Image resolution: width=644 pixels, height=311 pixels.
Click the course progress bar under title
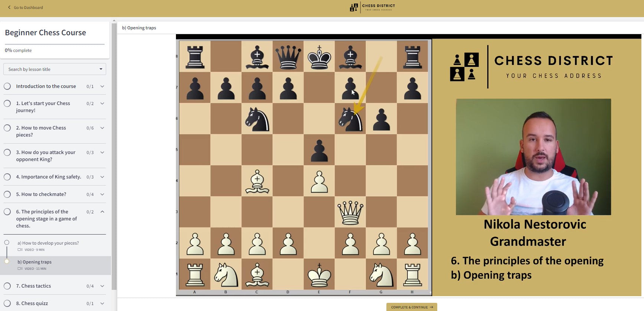55,44
